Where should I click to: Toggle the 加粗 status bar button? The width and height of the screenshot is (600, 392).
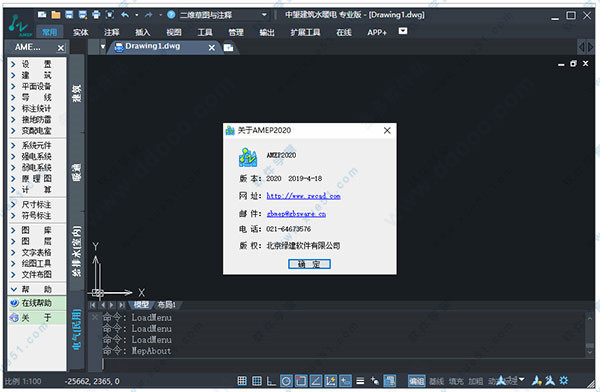[x=476, y=381]
